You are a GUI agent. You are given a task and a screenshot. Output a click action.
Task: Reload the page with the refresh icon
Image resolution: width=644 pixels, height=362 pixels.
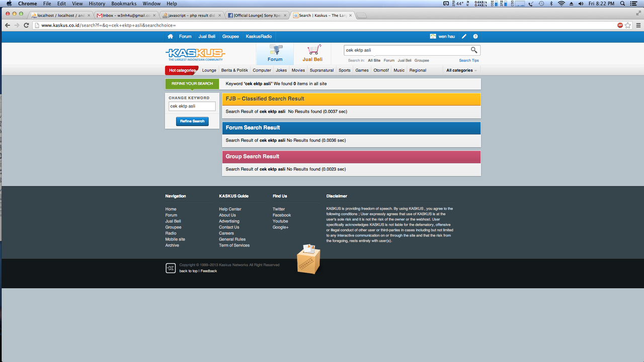coord(26,25)
